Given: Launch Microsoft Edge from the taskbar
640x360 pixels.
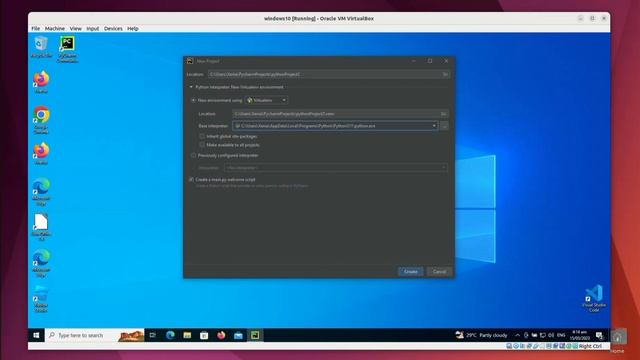Looking at the screenshot, I should click(x=170, y=336).
